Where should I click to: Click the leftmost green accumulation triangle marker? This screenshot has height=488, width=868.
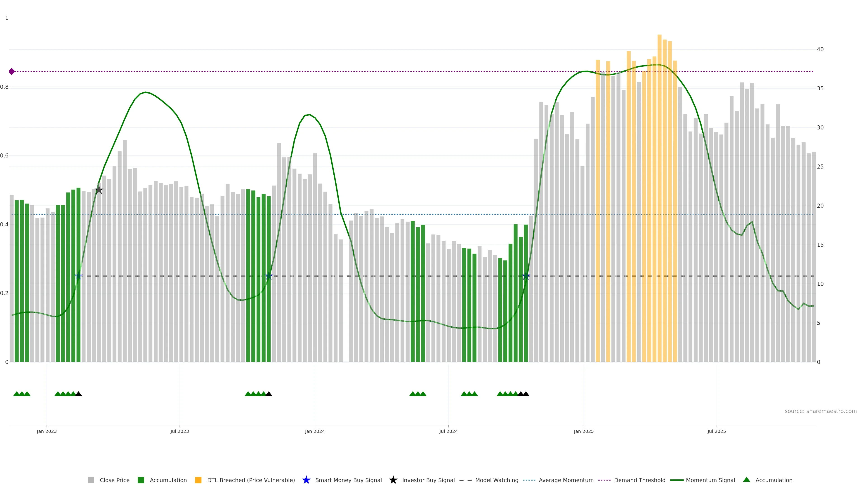click(17, 394)
